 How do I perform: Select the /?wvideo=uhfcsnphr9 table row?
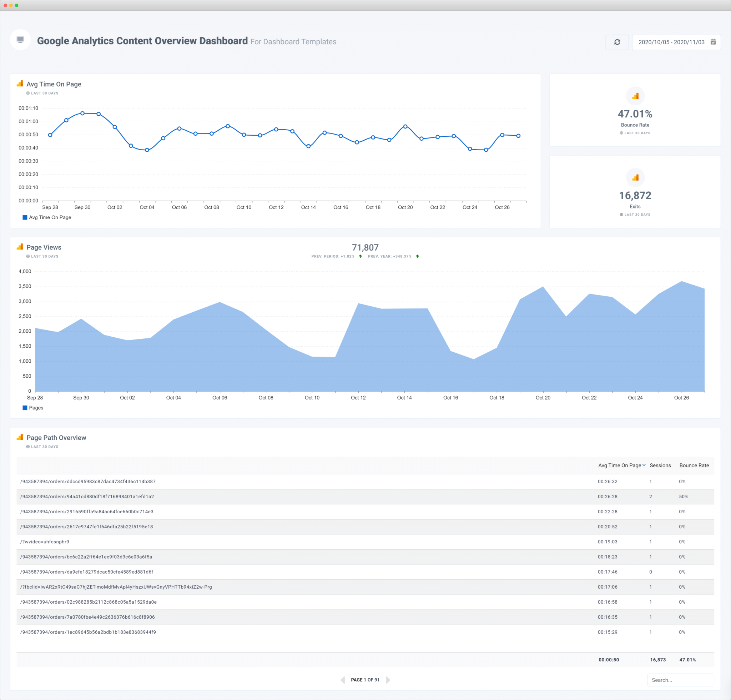pos(45,542)
